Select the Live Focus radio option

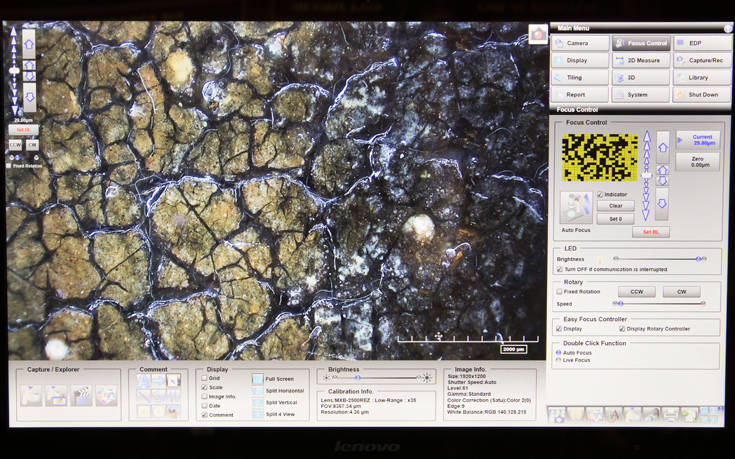pyautogui.click(x=559, y=360)
